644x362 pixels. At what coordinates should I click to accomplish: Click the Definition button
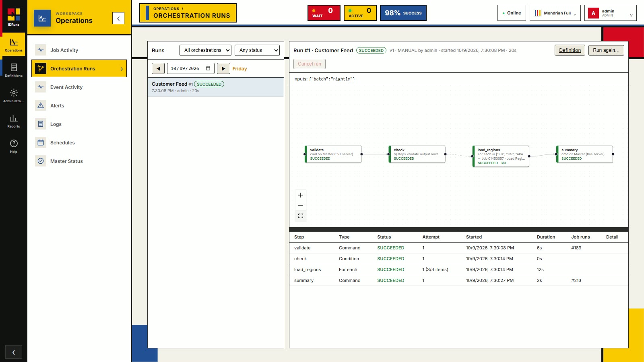(x=570, y=50)
